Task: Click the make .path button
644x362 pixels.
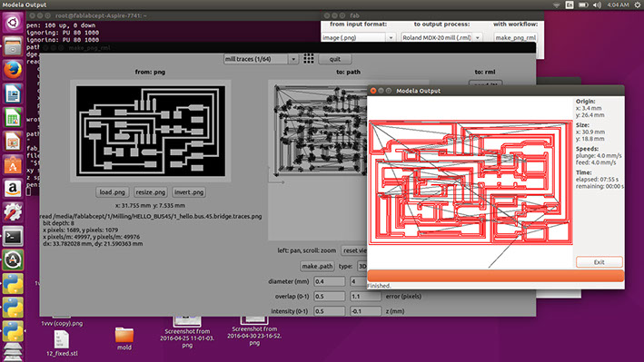Action: [317, 266]
